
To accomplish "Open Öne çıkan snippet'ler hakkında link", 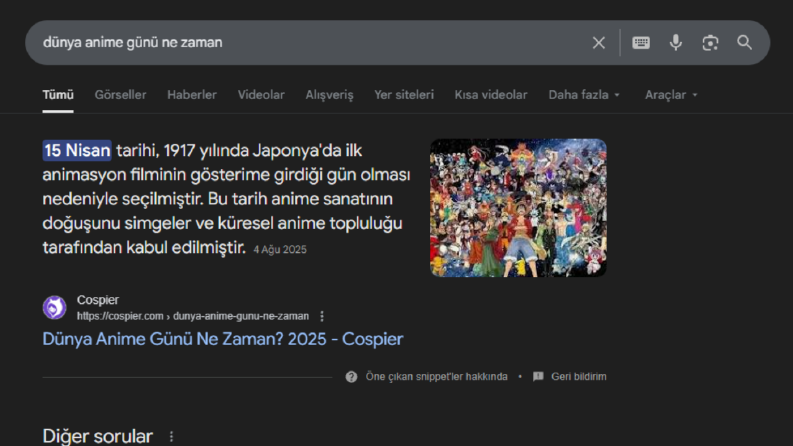I will pyautogui.click(x=436, y=377).
